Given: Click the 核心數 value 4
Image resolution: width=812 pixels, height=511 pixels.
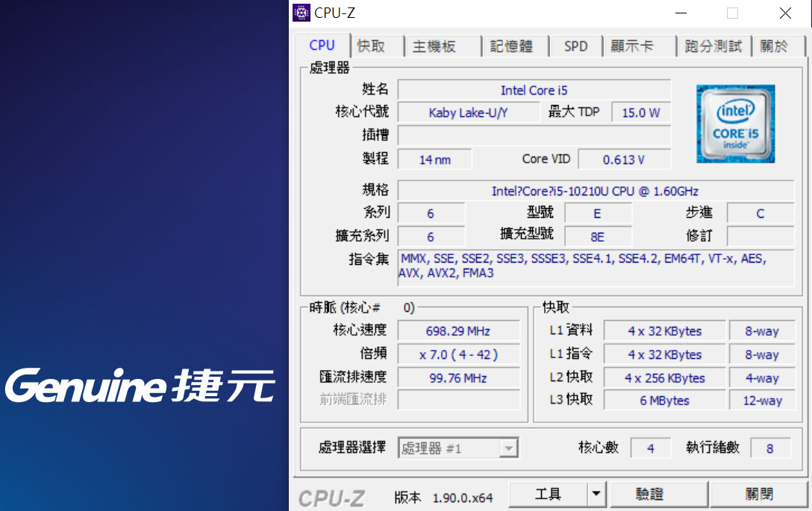Looking at the screenshot, I should (x=651, y=448).
